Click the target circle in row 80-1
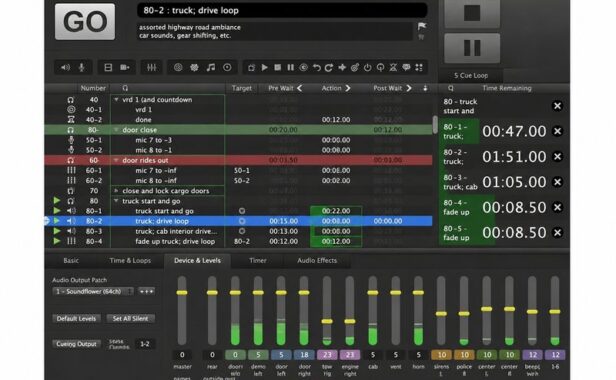 pos(242,211)
